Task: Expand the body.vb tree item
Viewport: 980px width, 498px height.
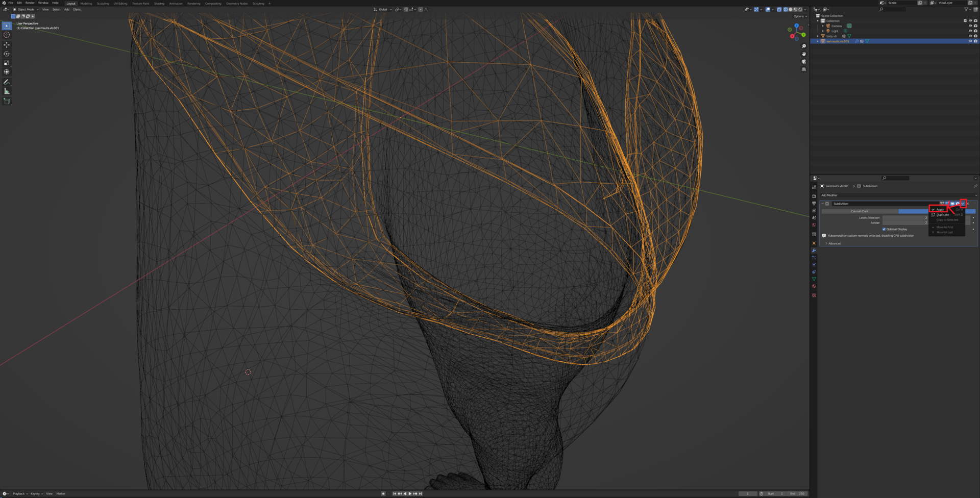Action: [x=818, y=36]
